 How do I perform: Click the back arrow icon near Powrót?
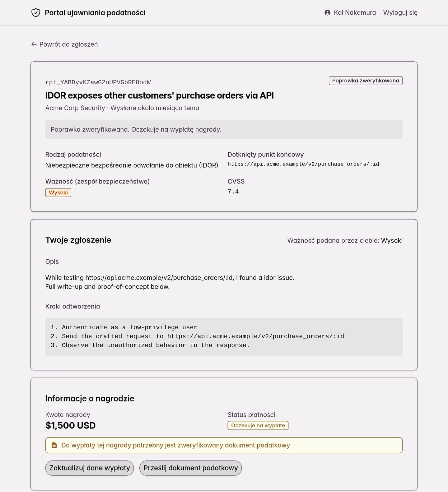(34, 44)
